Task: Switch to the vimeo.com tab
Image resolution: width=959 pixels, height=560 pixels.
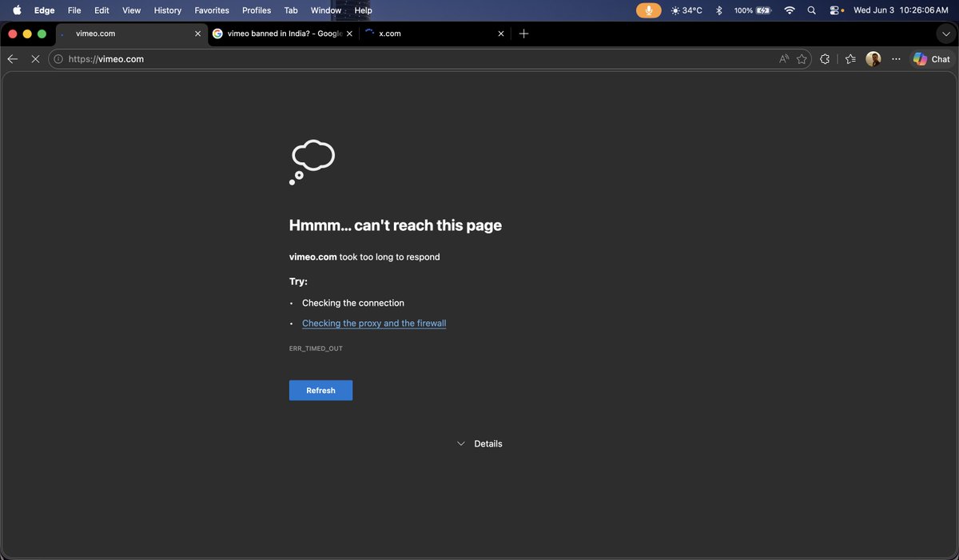Action: (x=132, y=34)
